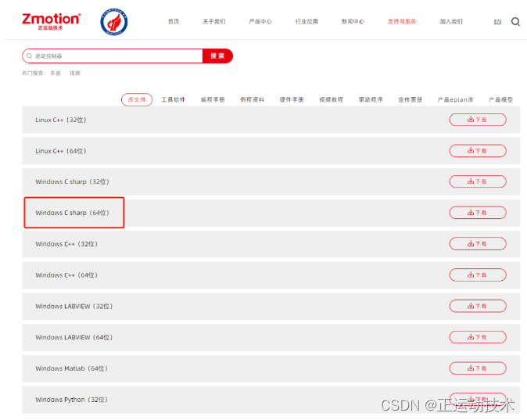Switch language via EN link

(x=497, y=22)
